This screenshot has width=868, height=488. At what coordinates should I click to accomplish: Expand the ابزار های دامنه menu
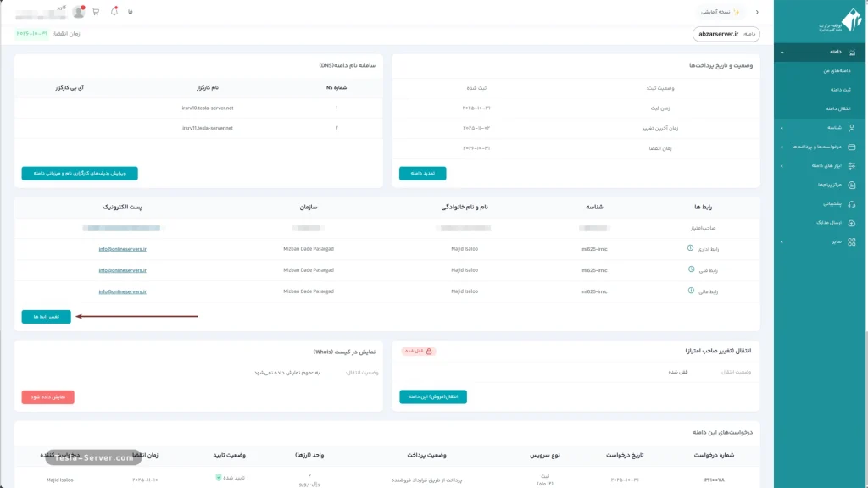coord(782,166)
